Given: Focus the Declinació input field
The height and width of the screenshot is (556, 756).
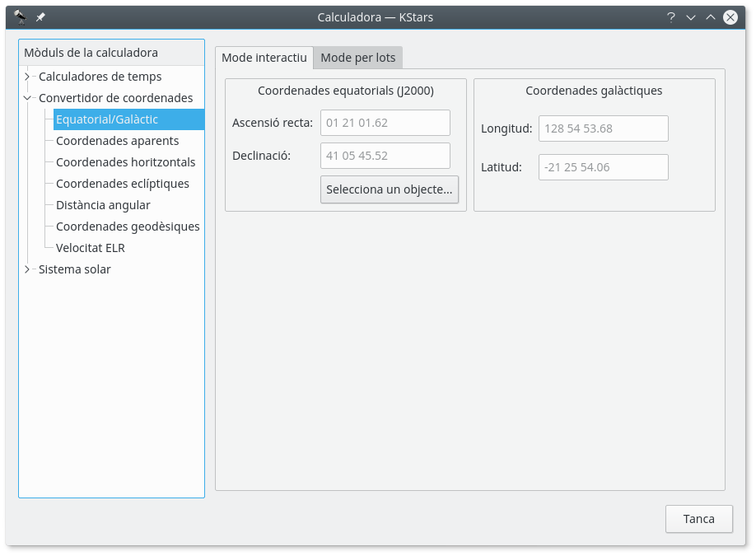Looking at the screenshot, I should pos(385,156).
